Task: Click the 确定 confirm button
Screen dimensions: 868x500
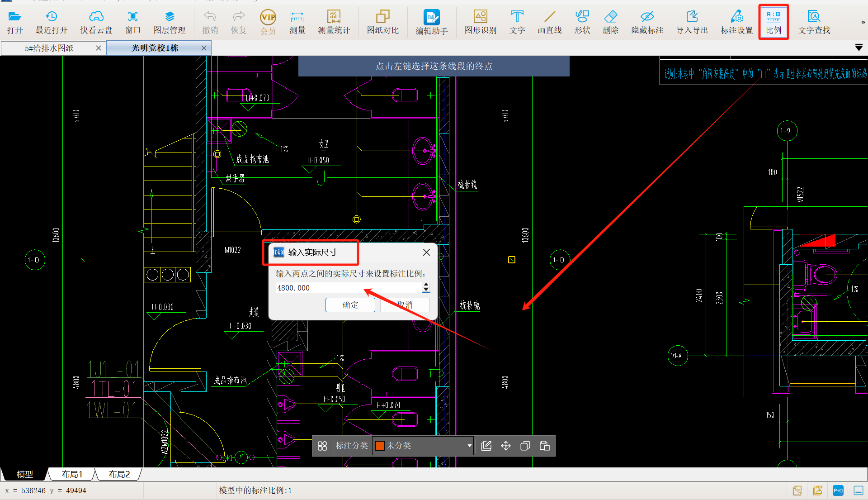Action: 350,305
